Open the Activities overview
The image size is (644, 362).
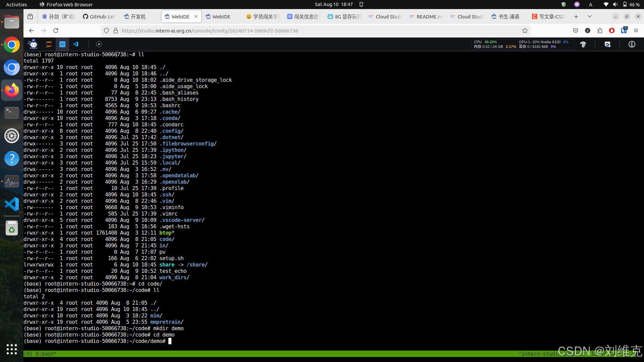16,4
